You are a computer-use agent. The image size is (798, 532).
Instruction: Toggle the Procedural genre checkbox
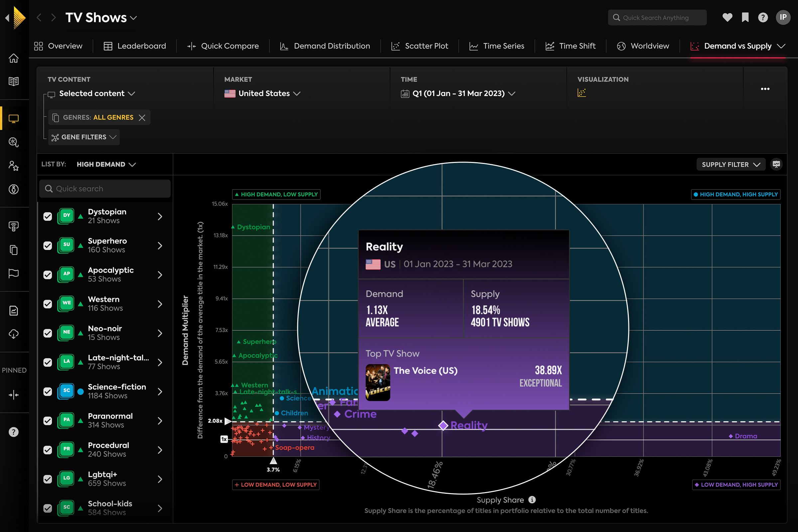coord(48,450)
